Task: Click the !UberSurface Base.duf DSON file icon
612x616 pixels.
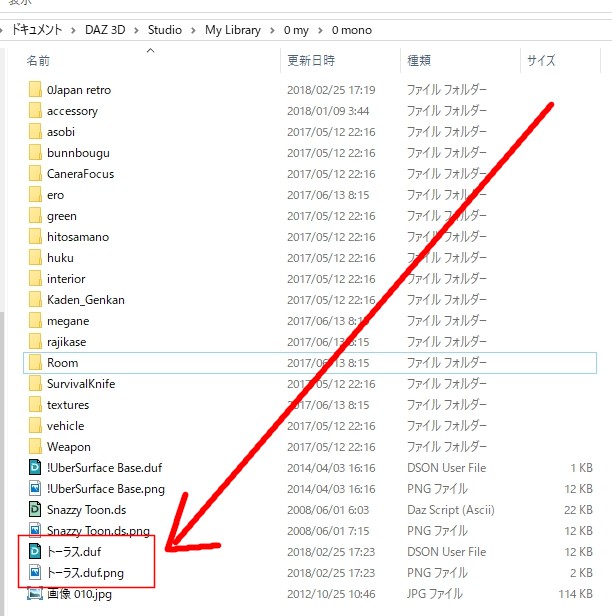Action: click(x=35, y=468)
